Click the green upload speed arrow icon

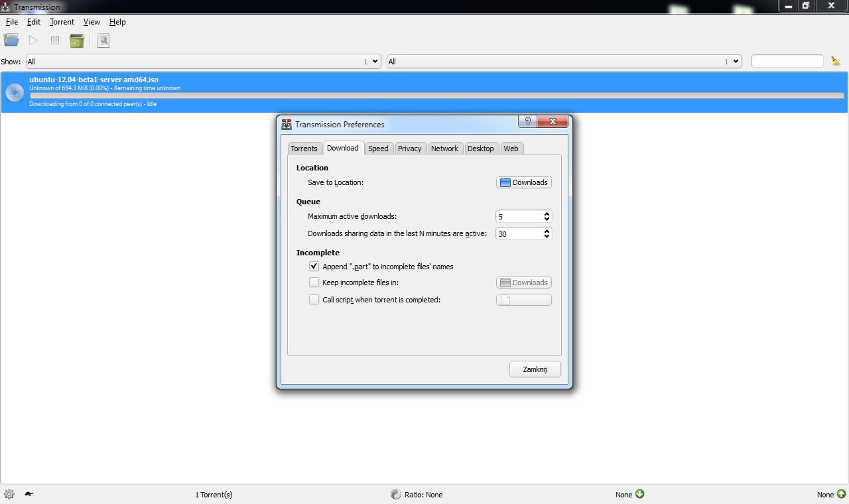841,493
